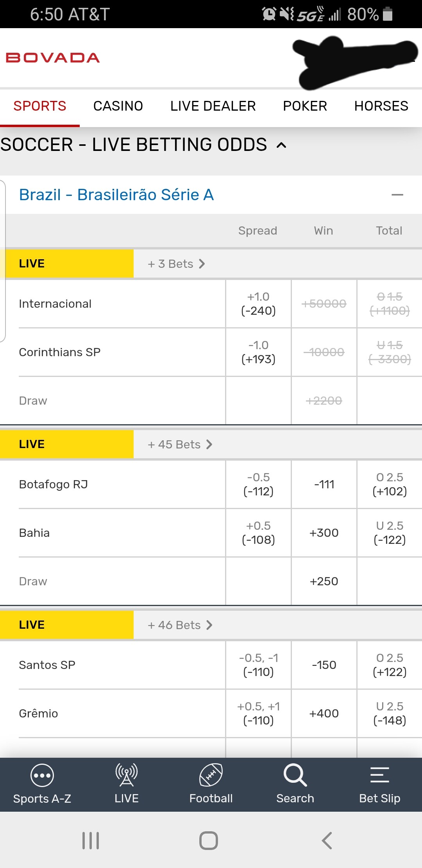Open the Football shortcut icon

[x=211, y=775]
